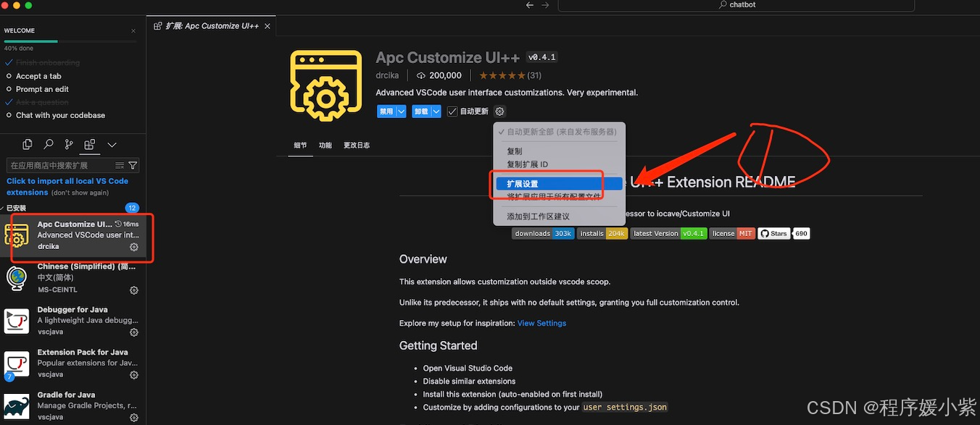The height and width of the screenshot is (425, 980).
Task: Navigate back with the left arrow
Action: pos(530,5)
